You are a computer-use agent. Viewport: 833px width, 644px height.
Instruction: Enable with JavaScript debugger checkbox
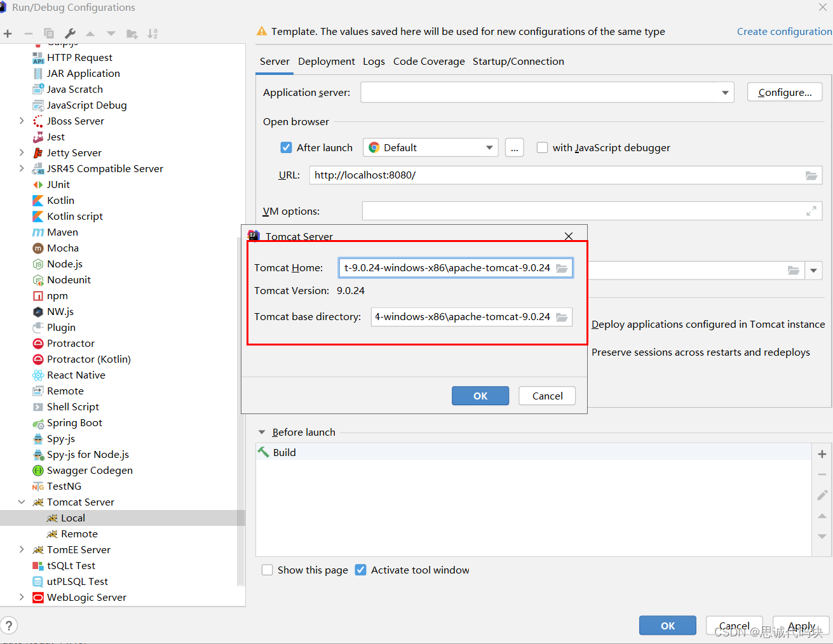tap(542, 148)
